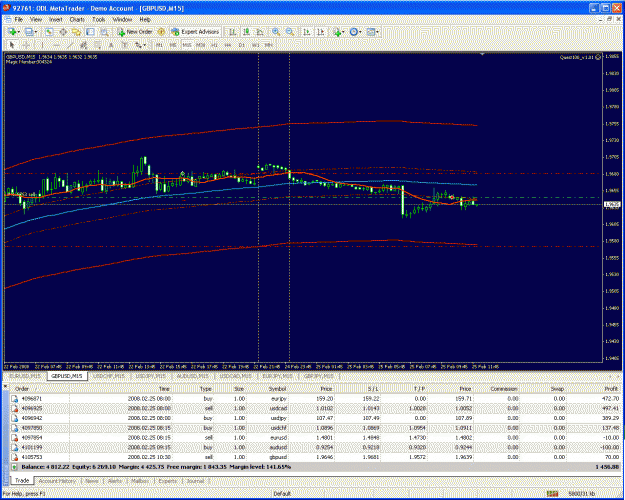The height and width of the screenshot is (500, 625).
Task: Select order 4105753 gbpusd row
Action: 315,457
